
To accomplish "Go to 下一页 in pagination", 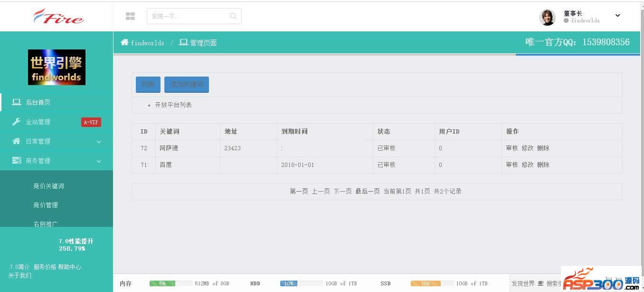I will [342, 191].
